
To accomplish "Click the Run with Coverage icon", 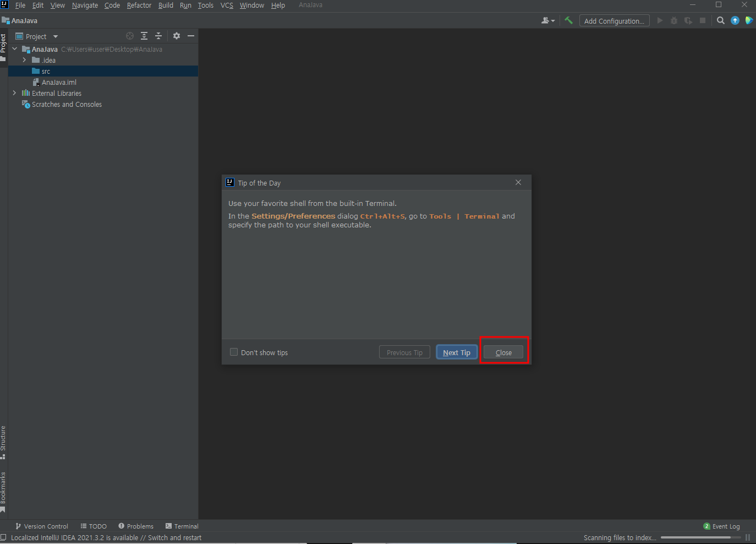I will [x=688, y=20].
